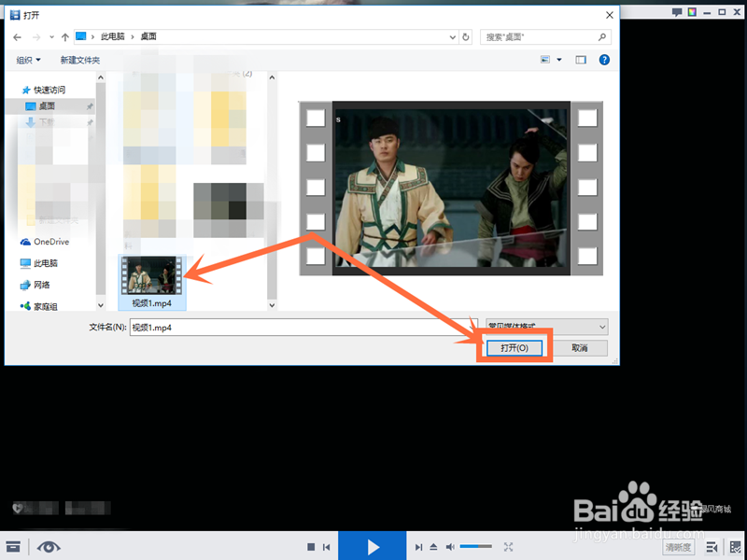Viewport: 747px width, 560px height.
Task: Minimize the player window
Action: [x=707, y=12]
